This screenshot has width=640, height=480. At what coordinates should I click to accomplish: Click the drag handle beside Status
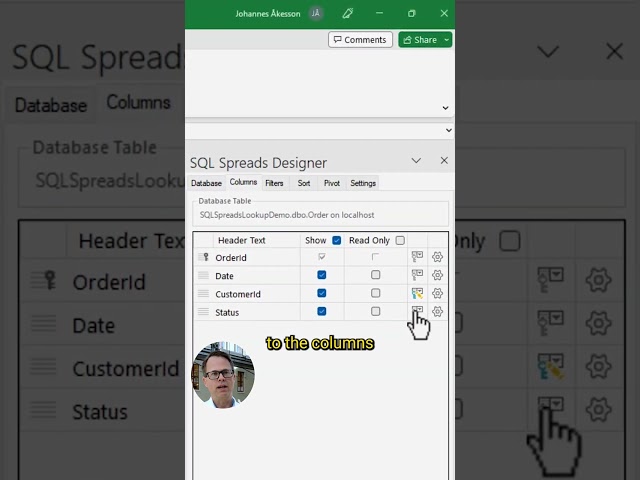pyautogui.click(x=203, y=312)
